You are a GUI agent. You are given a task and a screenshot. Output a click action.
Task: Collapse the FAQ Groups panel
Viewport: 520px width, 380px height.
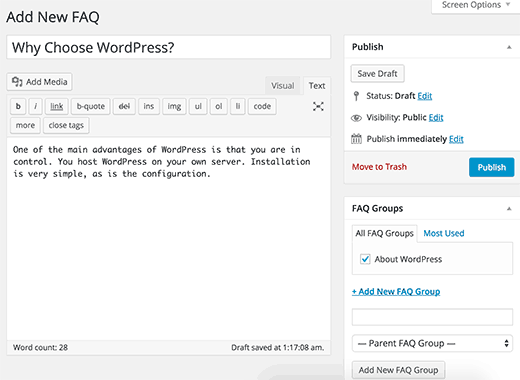(509, 209)
